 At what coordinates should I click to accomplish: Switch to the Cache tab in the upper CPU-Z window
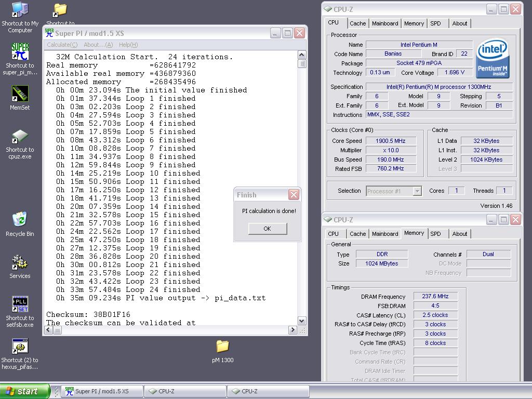pyautogui.click(x=357, y=23)
